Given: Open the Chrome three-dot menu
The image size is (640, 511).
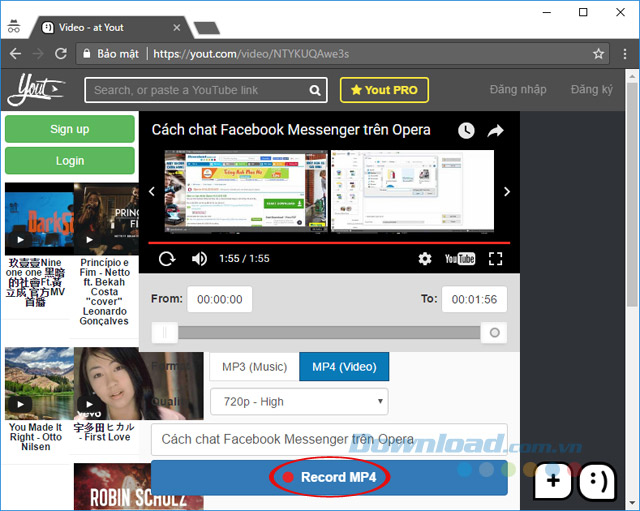Looking at the screenshot, I should (x=625, y=53).
